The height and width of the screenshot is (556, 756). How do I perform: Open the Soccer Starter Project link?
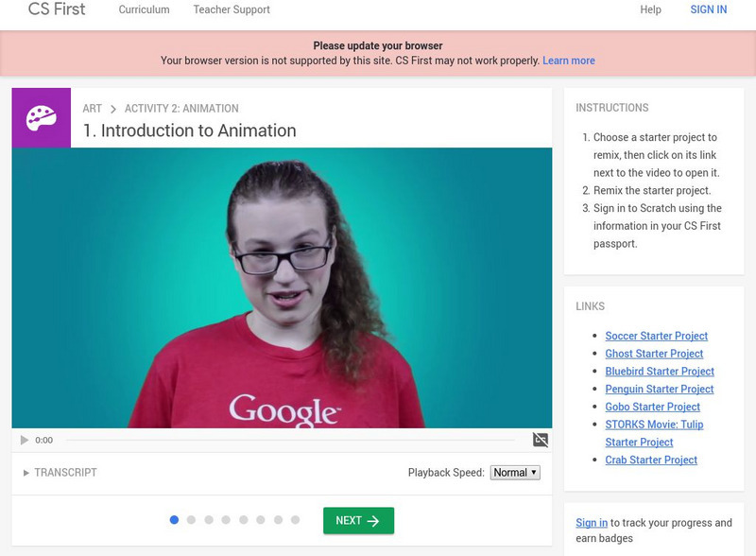tap(656, 336)
